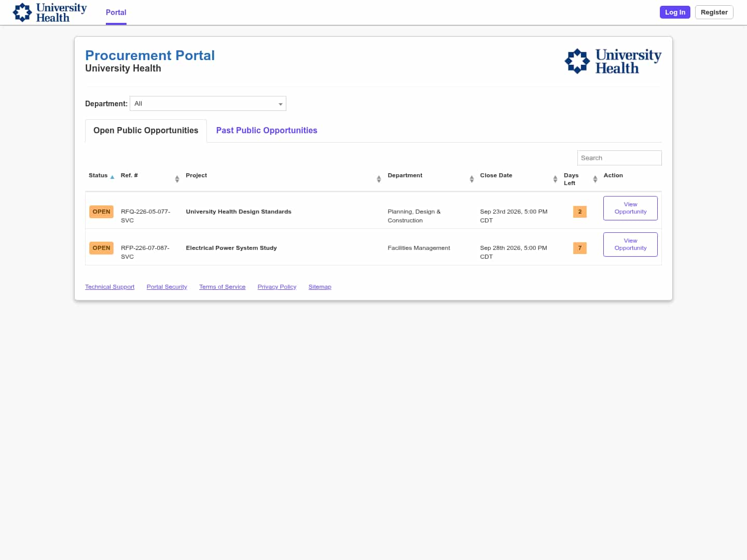Click the Action column header
The height and width of the screenshot is (560, 747).
[613, 175]
